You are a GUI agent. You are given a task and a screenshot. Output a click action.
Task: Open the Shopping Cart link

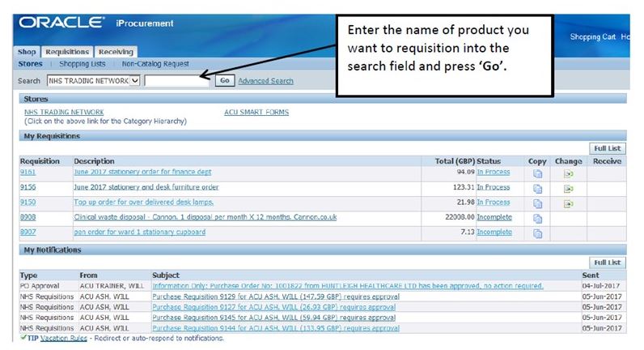click(593, 36)
